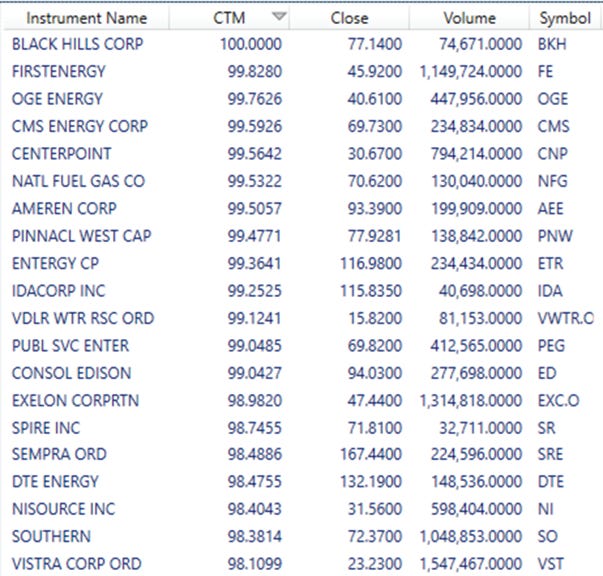Screen dimensions: 603x576
Task: Click the EXC.O symbol cell
Action: (558, 401)
